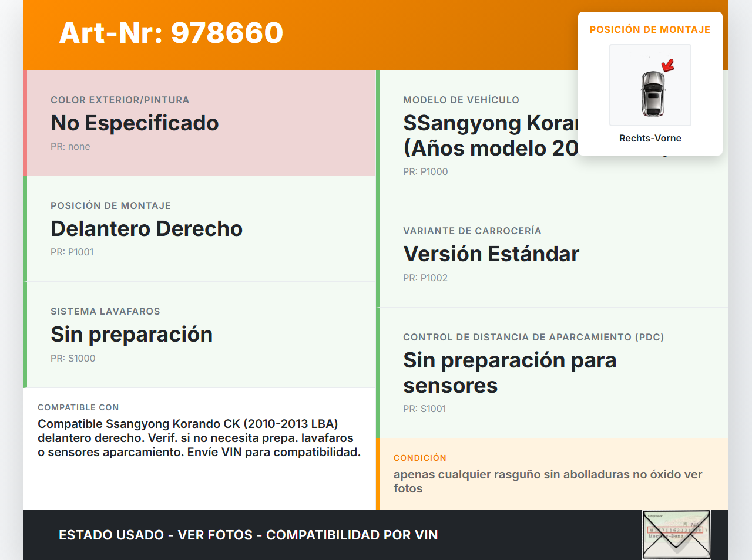Viewport: 752px width, 560px height.
Task: Click the 'PR: S1000' code
Action: coord(73,358)
